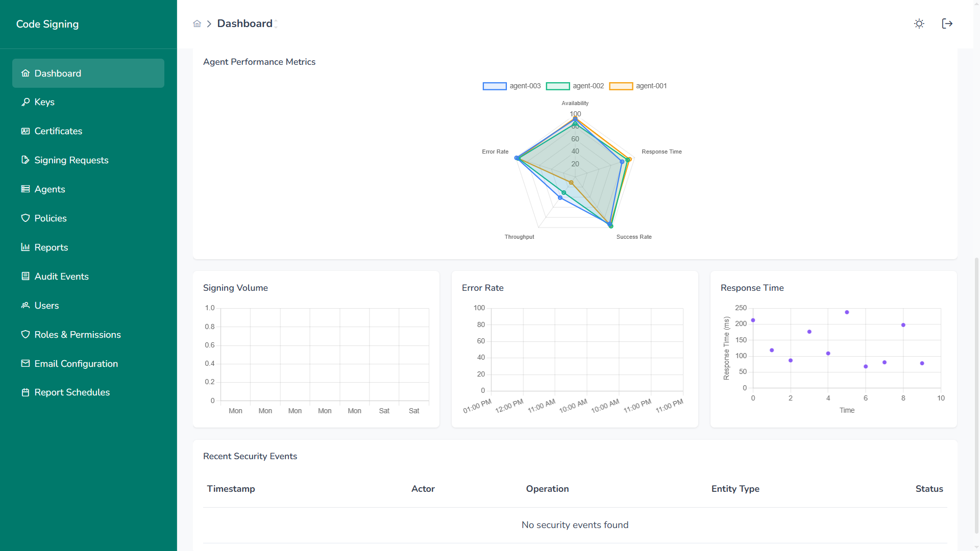Open the Agents icon in the sidebar
Image resolution: width=980 pixels, height=551 pixels.
(26, 189)
